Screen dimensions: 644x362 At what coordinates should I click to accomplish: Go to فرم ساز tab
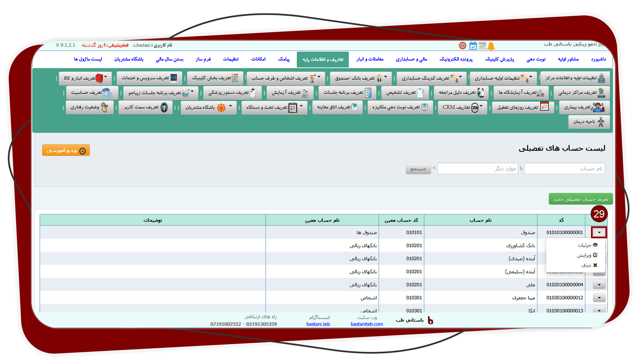203,59
